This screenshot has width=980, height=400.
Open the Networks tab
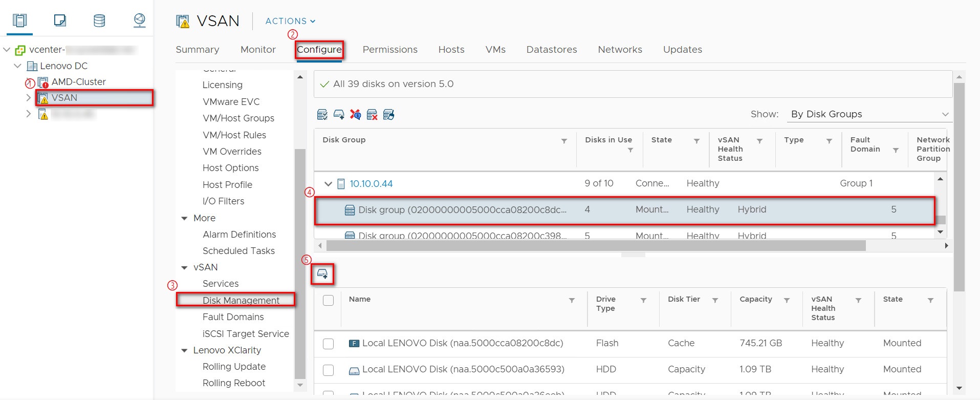pyautogui.click(x=620, y=50)
